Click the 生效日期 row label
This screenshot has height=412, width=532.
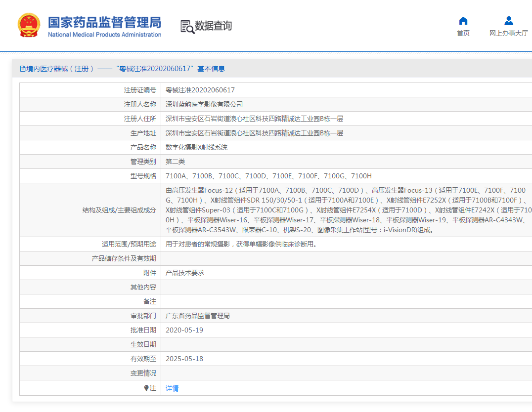(143, 344)
